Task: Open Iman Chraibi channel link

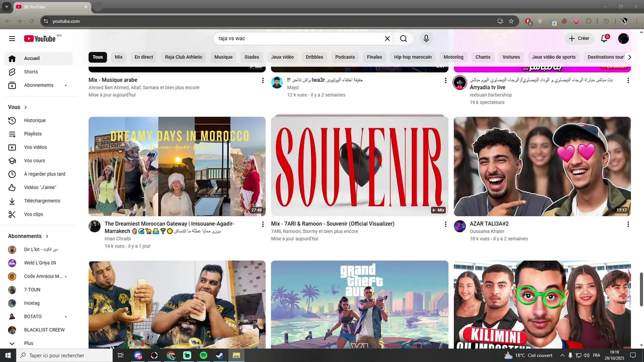Action: [118, 239]
